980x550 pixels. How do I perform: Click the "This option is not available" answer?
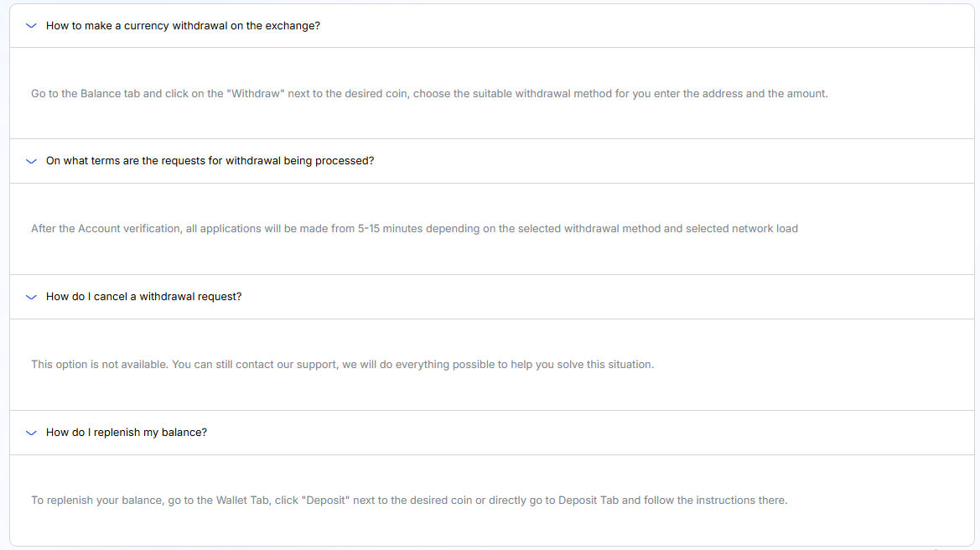(x=342, y=365)
